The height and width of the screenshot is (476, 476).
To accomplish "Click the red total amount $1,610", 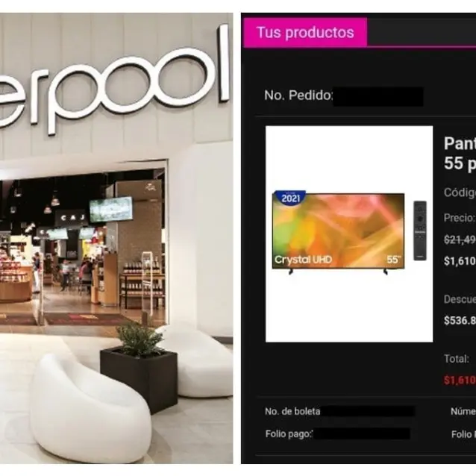I will (460, 380).
